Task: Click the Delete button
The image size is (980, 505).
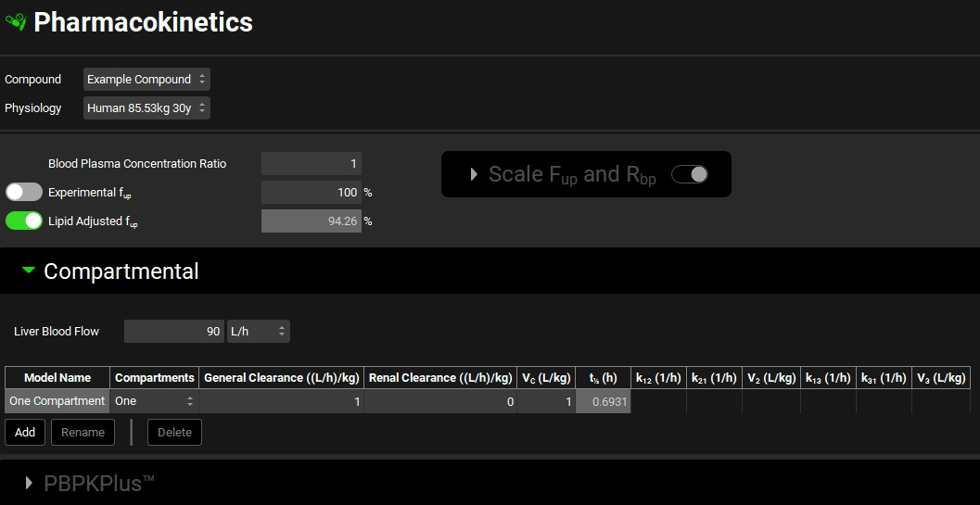Action: coord(174,432)
